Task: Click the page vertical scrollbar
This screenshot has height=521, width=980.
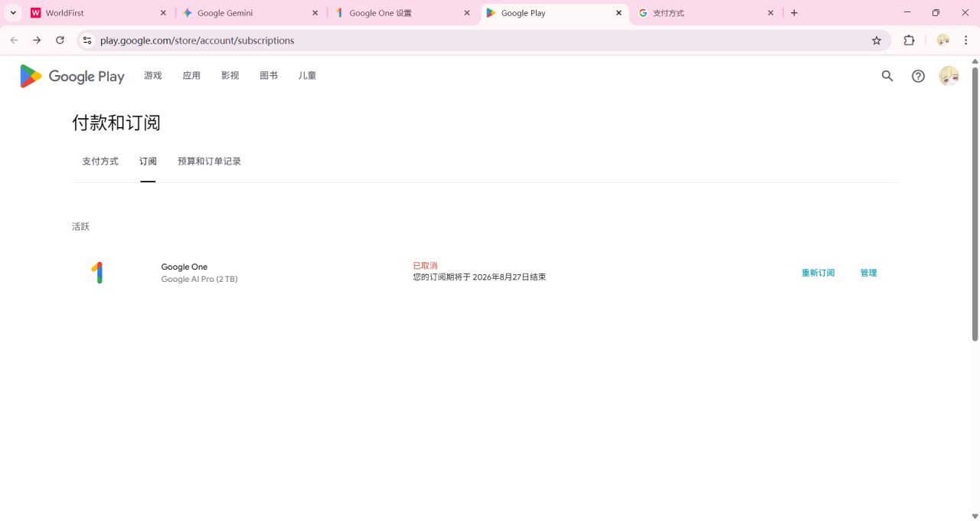Action: click(975, 204)
